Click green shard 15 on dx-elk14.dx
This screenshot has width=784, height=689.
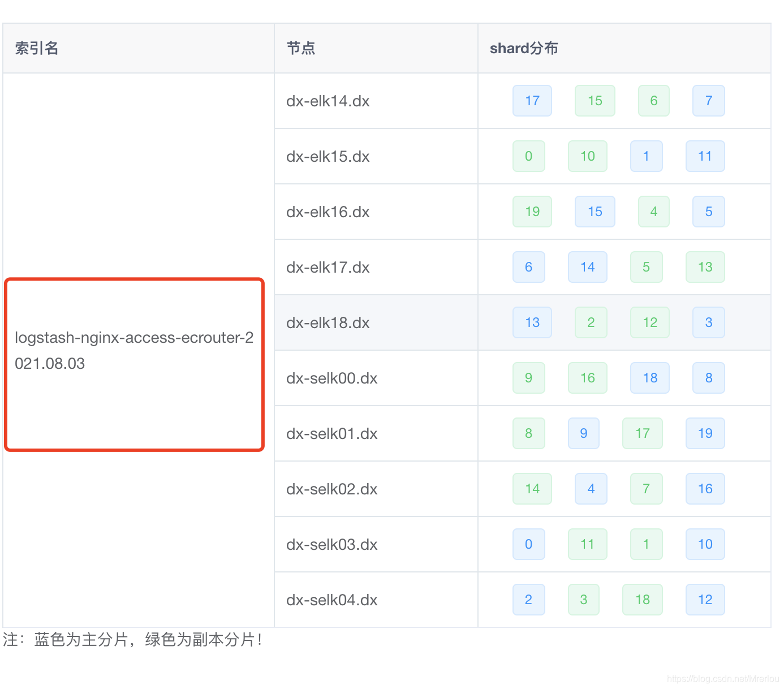tap(595, 101)
